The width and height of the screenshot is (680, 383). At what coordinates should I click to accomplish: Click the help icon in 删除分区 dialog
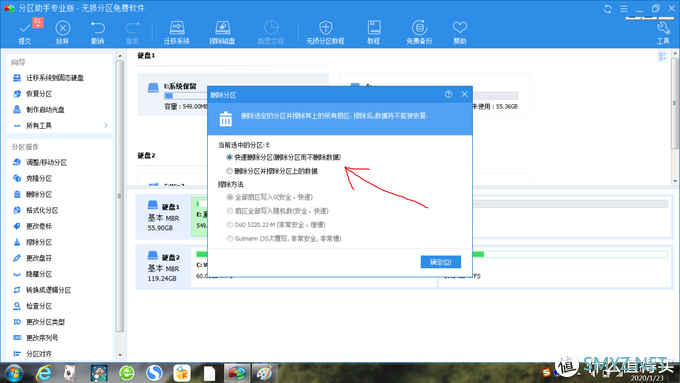(448, 94)
